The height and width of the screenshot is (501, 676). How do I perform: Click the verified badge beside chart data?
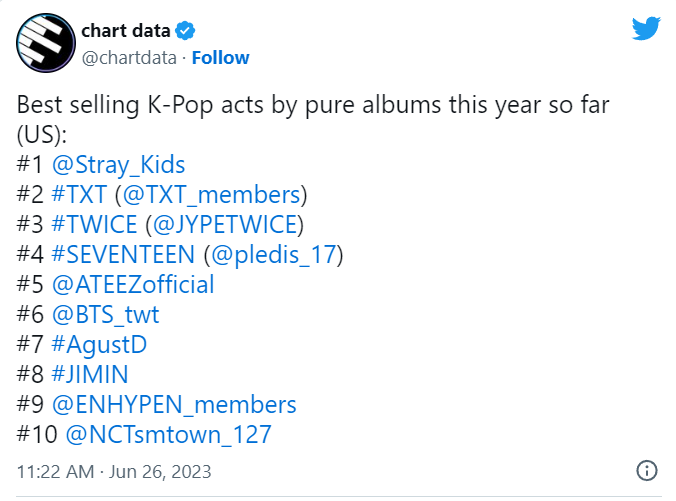pos(185,31)
